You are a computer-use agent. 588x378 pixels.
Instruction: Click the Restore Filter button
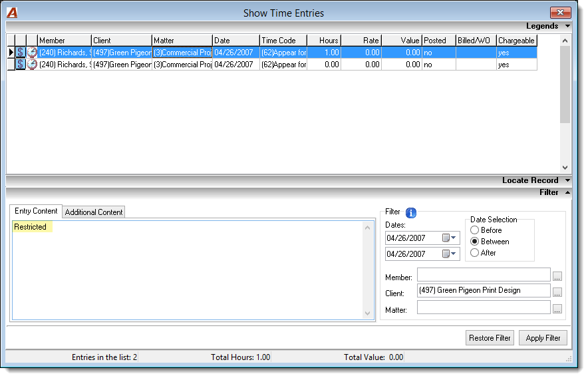coord(490,338)
